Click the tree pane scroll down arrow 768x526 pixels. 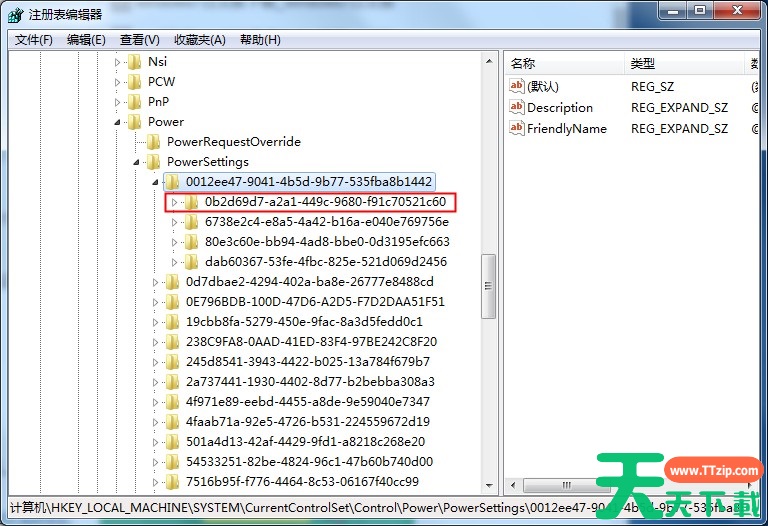[x=489, y=485]
